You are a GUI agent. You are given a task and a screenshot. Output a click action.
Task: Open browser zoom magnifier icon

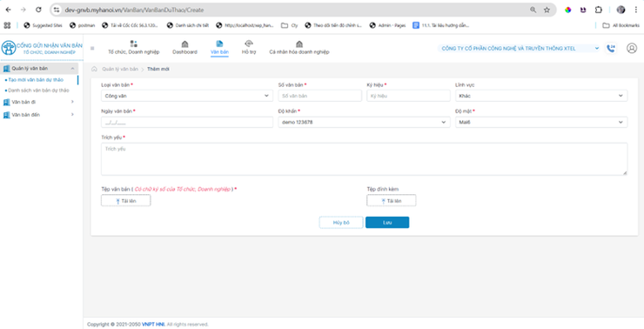coord(533,10)
